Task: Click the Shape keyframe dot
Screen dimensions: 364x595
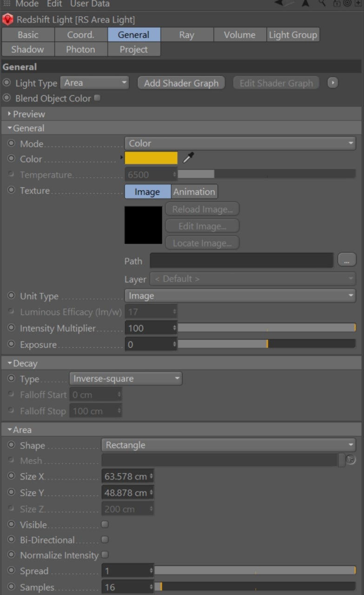Action: click(11, 445)
